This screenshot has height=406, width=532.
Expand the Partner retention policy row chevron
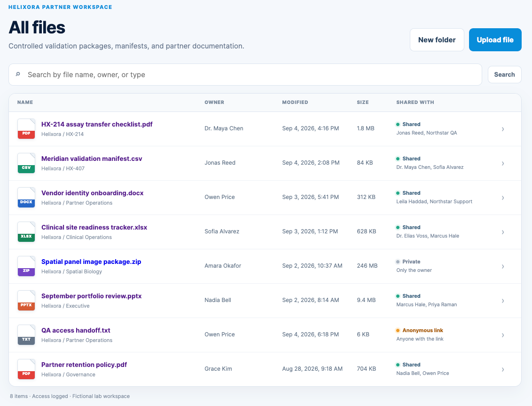(x=503, y=369)
